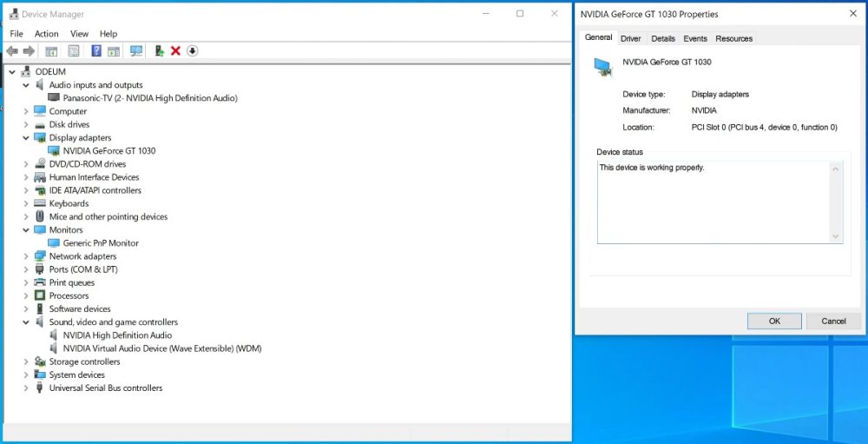Image resolution: width=868 pixels, height=444 pixels.
Task: Select 'Generic PnP Monitor' text
Action: 101,242
